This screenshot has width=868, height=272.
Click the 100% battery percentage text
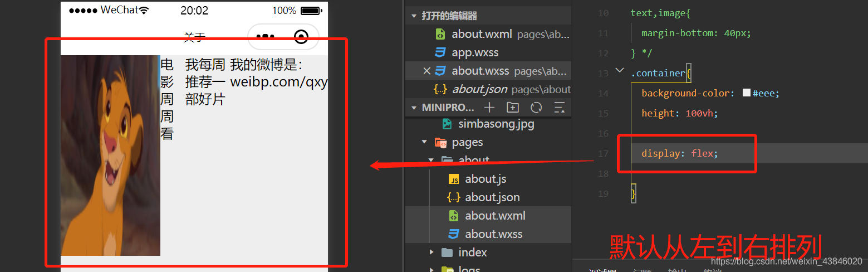284,11
